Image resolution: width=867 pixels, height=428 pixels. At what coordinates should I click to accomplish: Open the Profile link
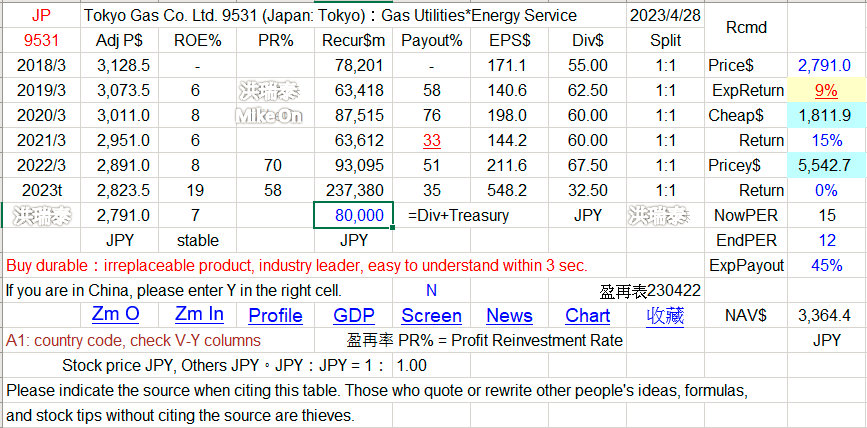275,316
